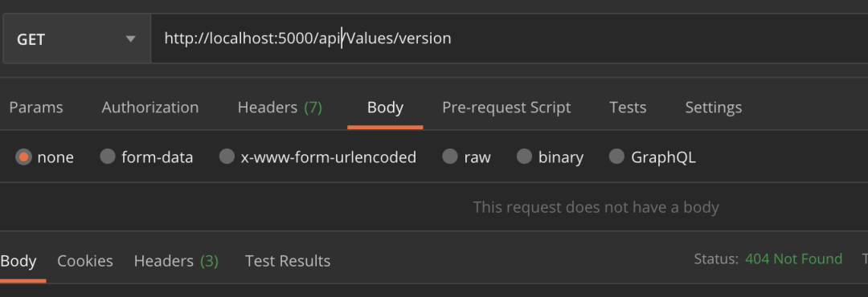Select the none body radio button
This screenshot has width=868, height=297.
coord(24,157)
